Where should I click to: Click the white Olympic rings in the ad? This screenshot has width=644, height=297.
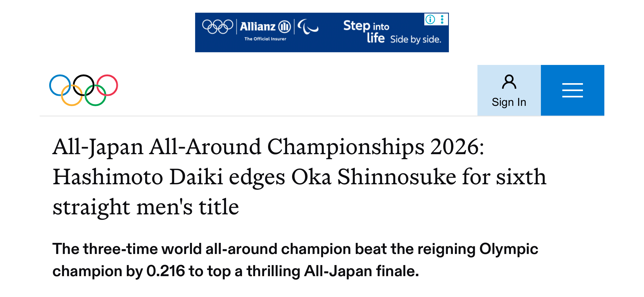(217, 27)
